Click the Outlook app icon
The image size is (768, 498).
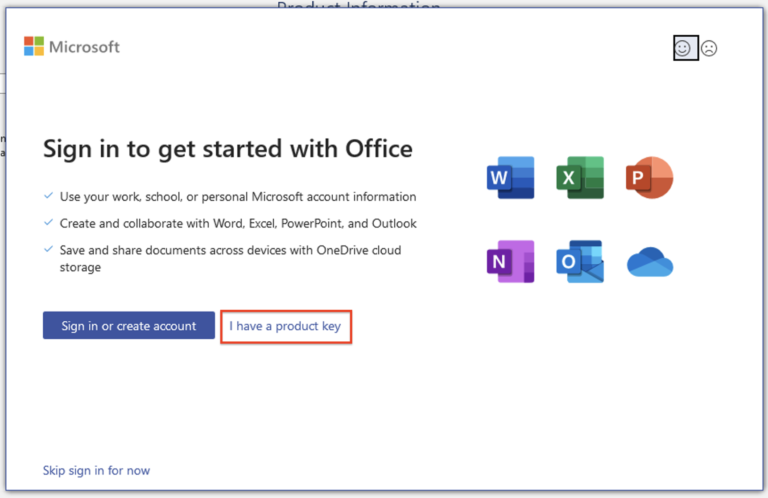coord(580,261)
